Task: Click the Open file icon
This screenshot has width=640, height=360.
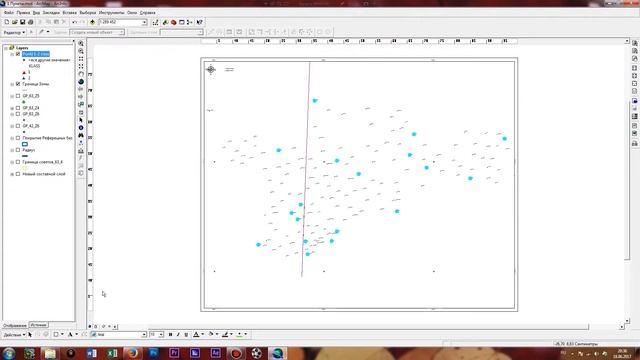Action: click(x=14, y=22)
